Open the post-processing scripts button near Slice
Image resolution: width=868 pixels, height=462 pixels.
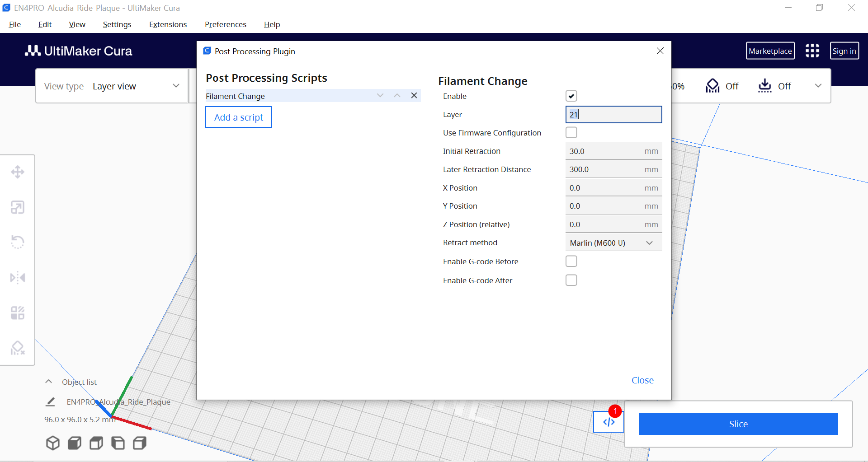click(x=609, y=422)
